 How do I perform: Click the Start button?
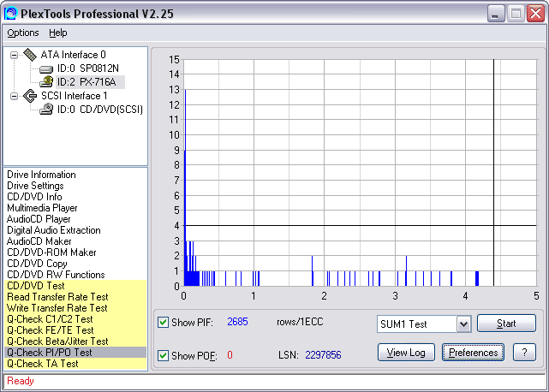pos(506,324)
